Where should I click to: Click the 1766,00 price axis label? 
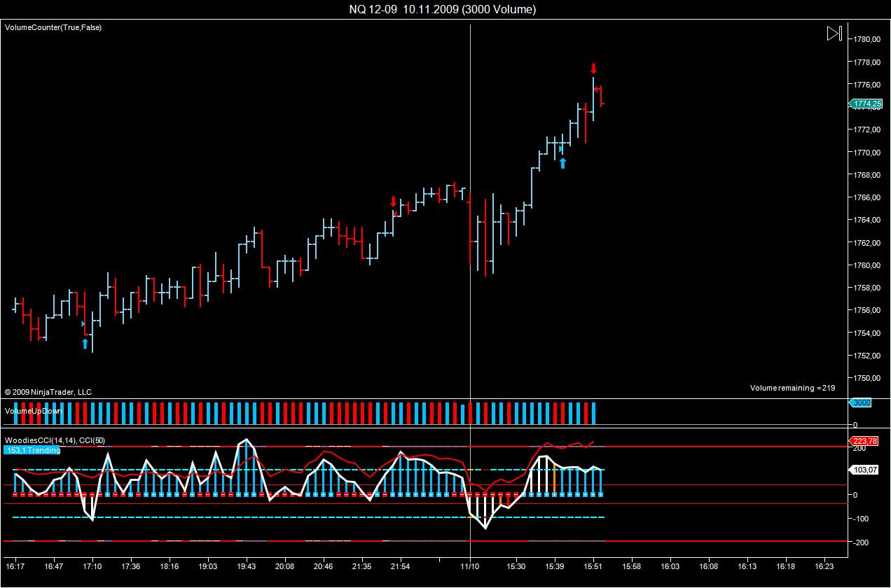[x=867, y=197]
